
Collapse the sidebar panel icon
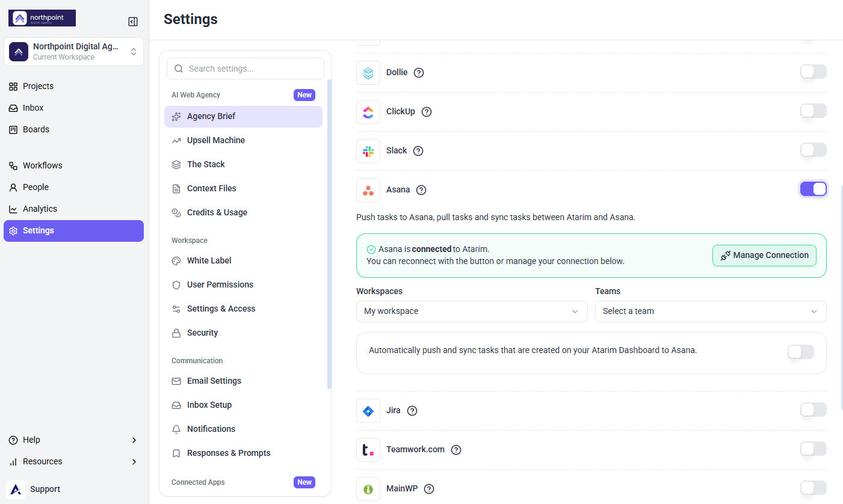click(x=133, y=22)
